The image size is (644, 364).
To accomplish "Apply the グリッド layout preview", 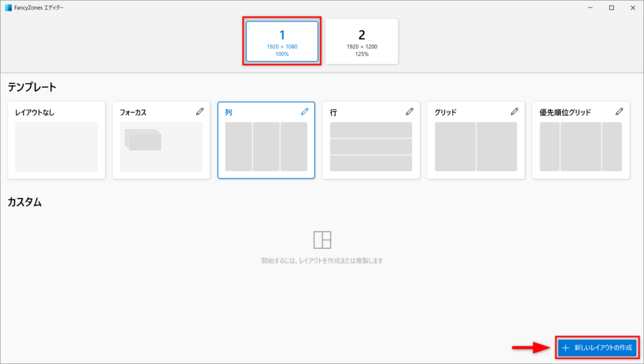I will (x=475, y=146).
